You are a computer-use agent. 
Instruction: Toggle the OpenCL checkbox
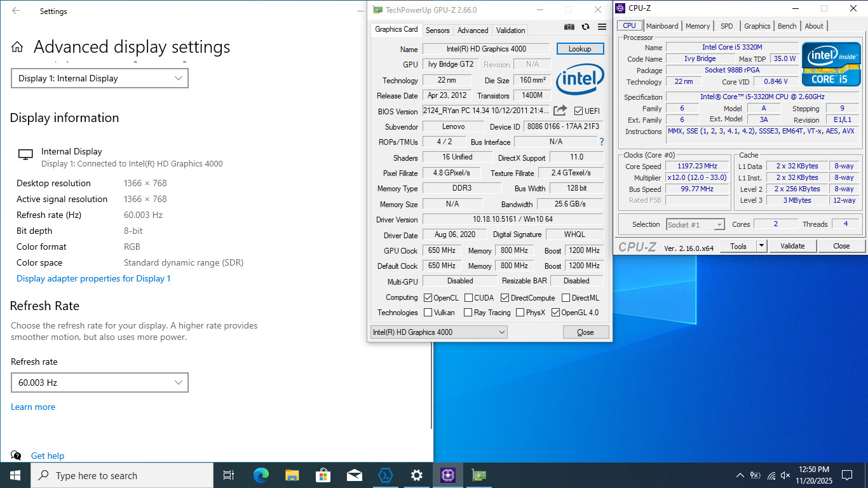428,297
